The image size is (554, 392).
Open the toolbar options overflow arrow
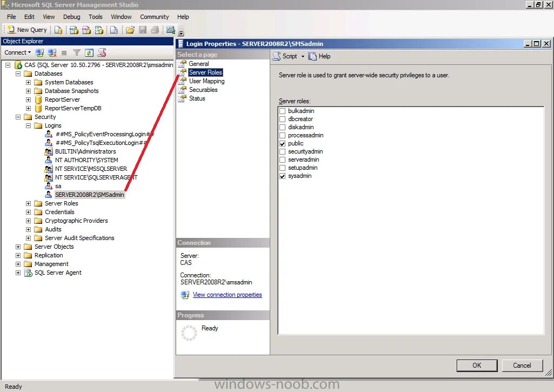(181, 33)
